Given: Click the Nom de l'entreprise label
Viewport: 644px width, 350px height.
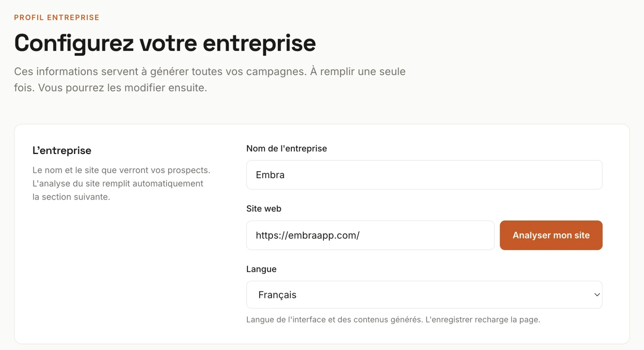Looking at the screenshot, I should click(286, 148).
